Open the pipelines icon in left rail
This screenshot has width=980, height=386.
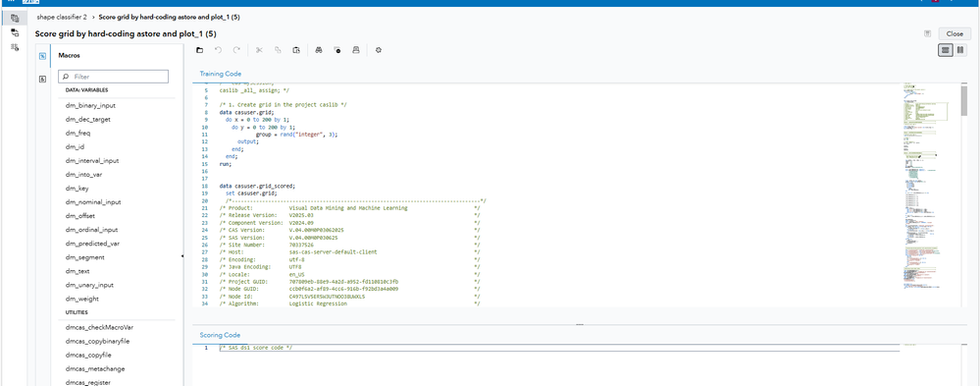pos(15,33)
